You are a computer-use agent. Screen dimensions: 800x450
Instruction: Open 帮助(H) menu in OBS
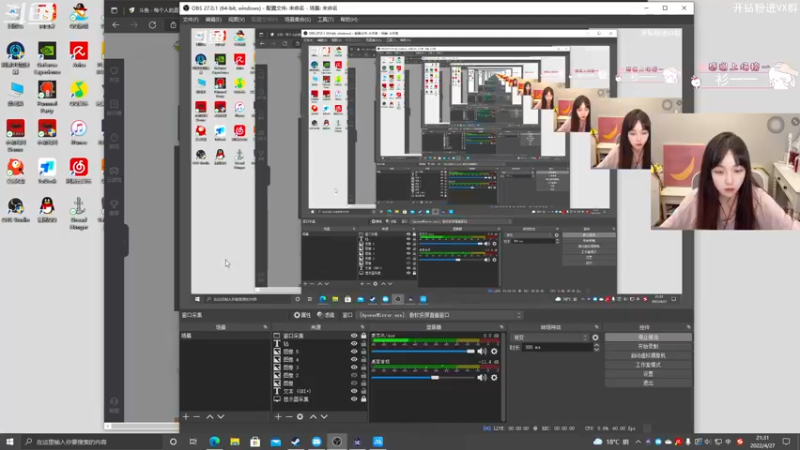[x=349, y=19]
